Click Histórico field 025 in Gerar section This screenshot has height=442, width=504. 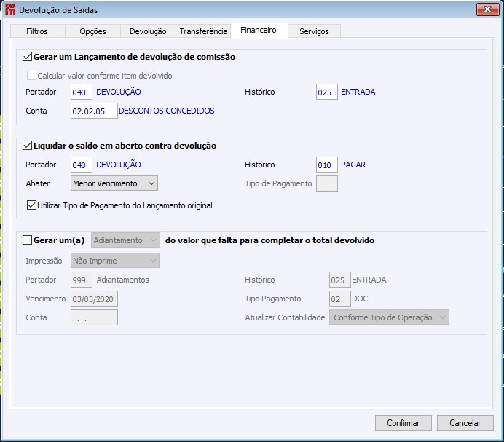339,280
